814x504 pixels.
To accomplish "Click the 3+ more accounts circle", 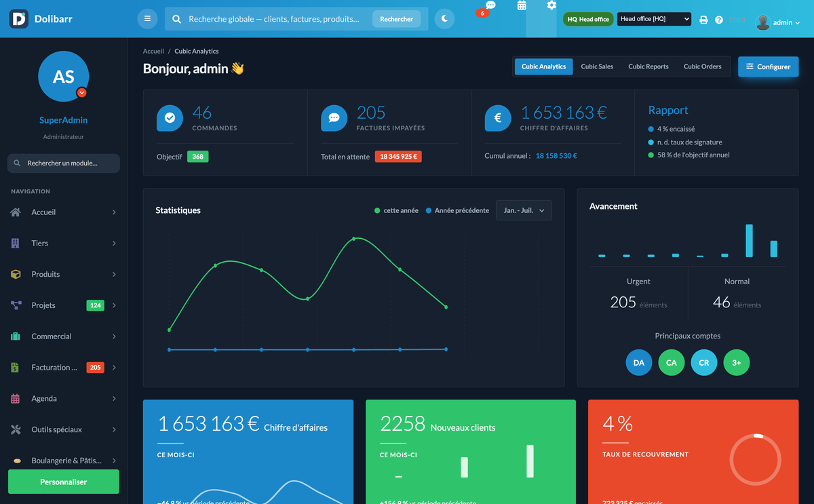I will 737,362.
